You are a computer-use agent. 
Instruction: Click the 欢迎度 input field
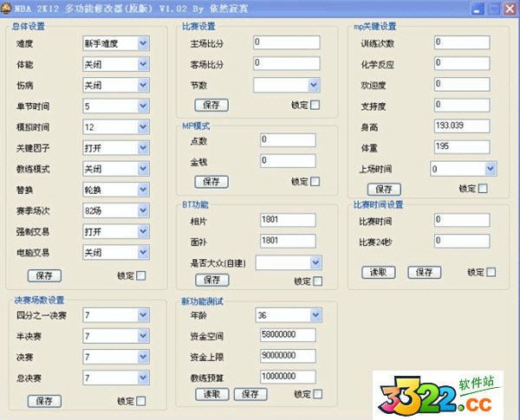tap(462, 84)
